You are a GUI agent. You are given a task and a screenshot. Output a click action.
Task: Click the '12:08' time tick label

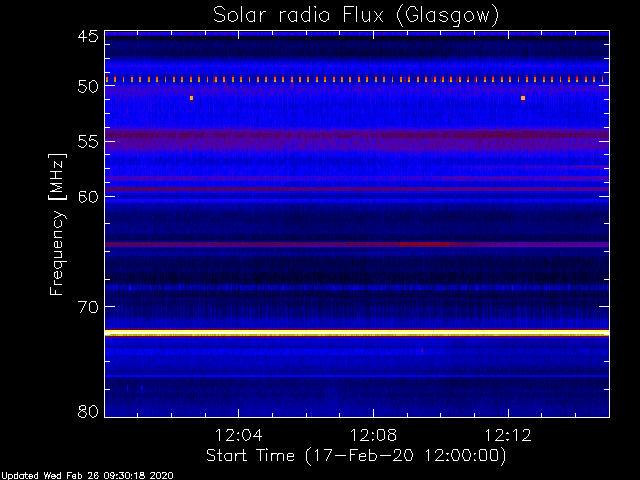click(373, 436)
